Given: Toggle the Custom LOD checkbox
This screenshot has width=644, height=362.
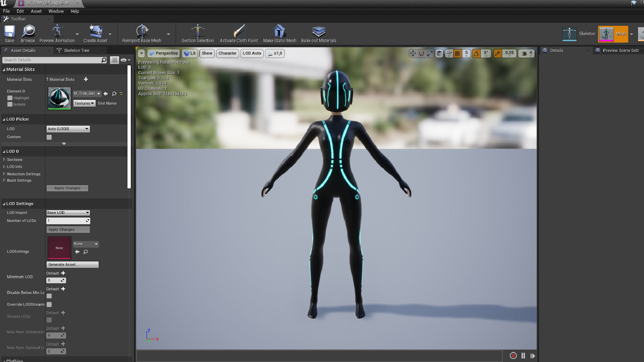Looking at the screenshot, I should point(49,137).
